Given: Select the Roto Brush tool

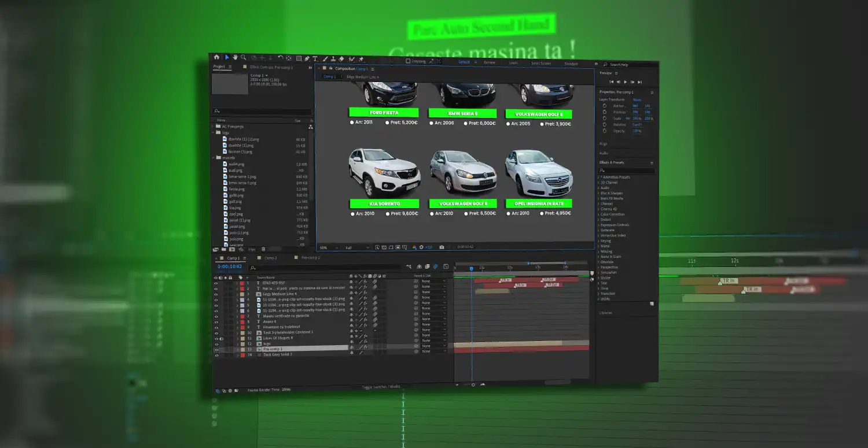Looking at the screenshot, I should [x=351, y=60].
